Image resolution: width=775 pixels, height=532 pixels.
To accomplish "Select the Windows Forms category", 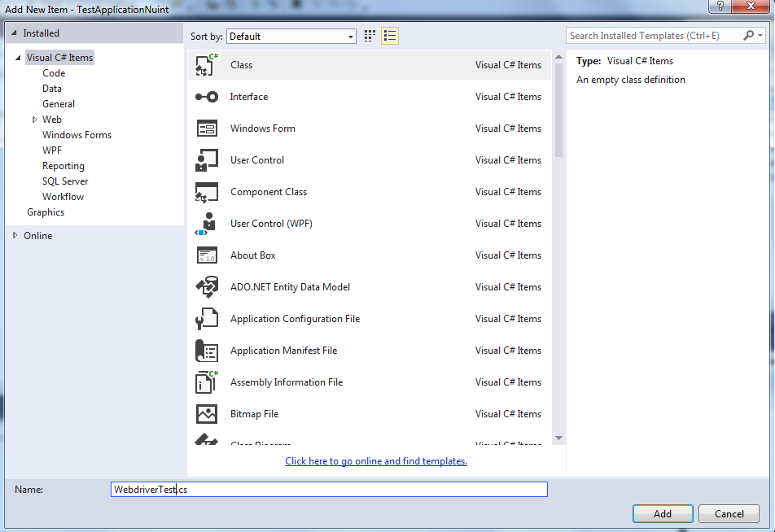I will pos(77,134).
